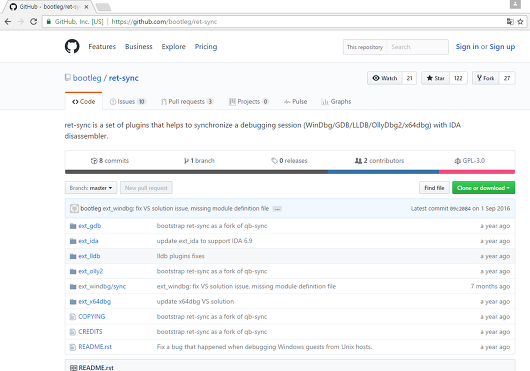Image resolution: width=530 pixels, height=371 pixels.
Task: Expand commit message ellipsis button
Action: click(277, 209)
